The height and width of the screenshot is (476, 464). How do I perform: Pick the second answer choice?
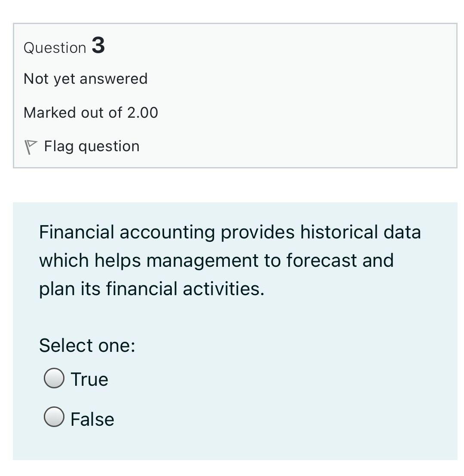53,418
